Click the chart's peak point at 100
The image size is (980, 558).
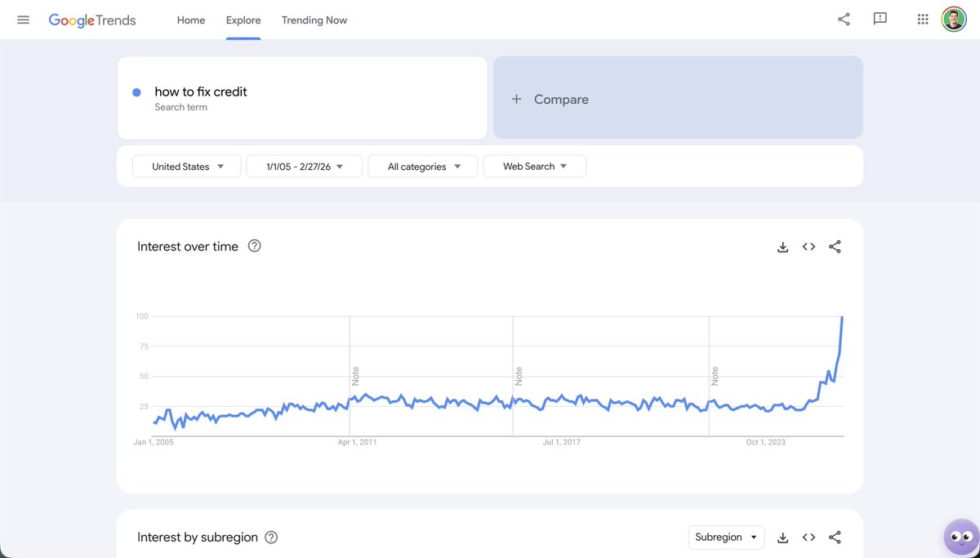[x=842, y=317]
